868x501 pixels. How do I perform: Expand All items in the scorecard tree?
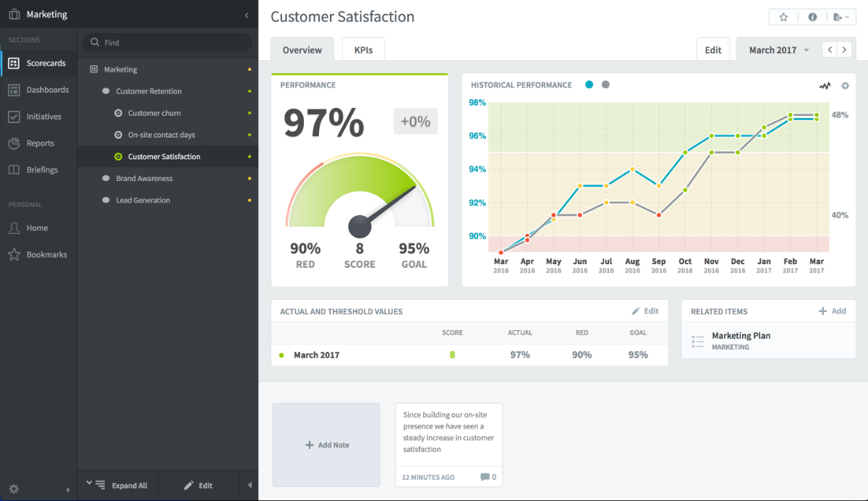117,485
